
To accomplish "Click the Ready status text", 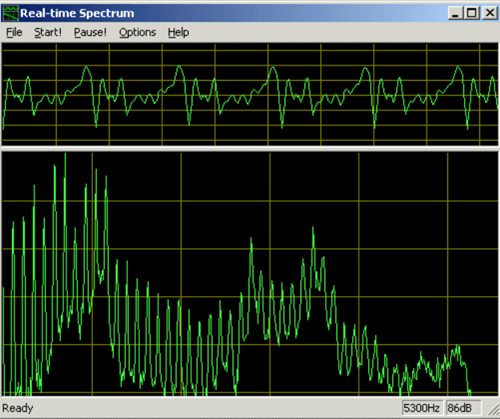I will tap(18, 408).
